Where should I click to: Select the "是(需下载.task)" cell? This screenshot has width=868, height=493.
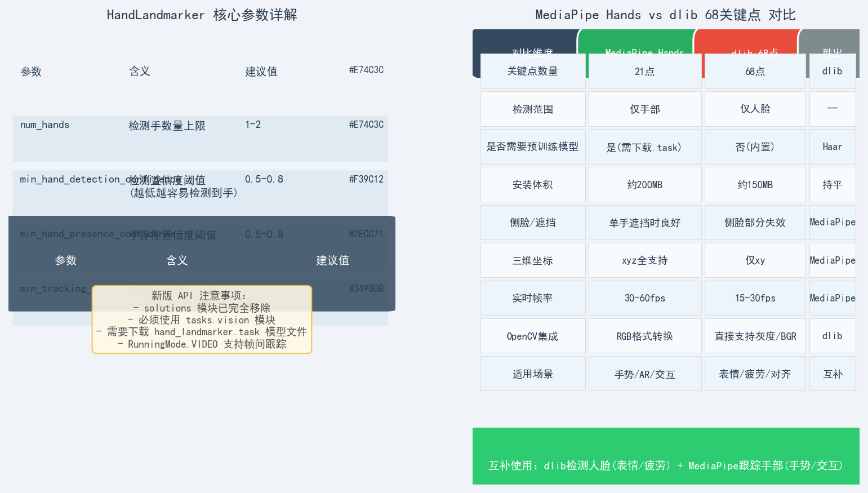(x=645, y=147)
